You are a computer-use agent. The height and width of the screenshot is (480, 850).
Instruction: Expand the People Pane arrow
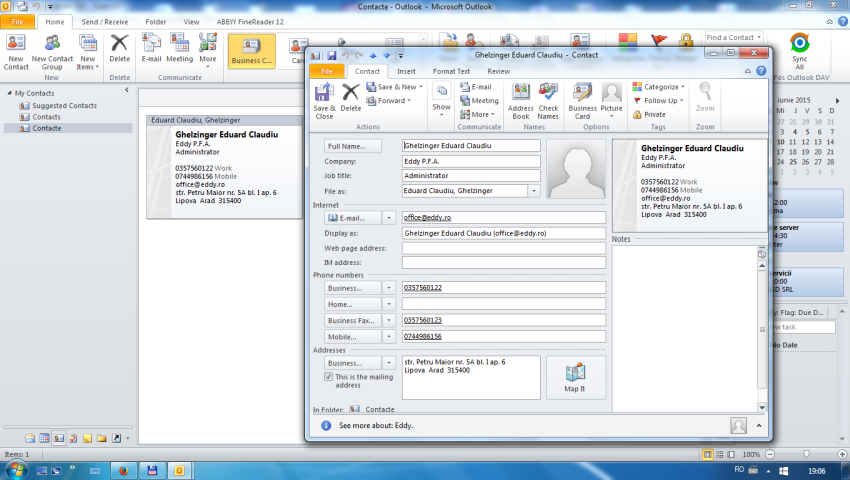[x=759, y=426]
